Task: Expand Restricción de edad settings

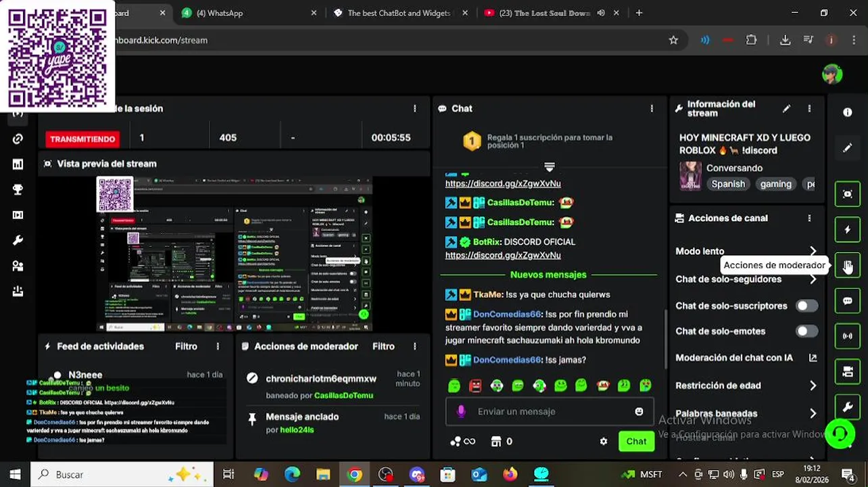Action: pos(813,386)
